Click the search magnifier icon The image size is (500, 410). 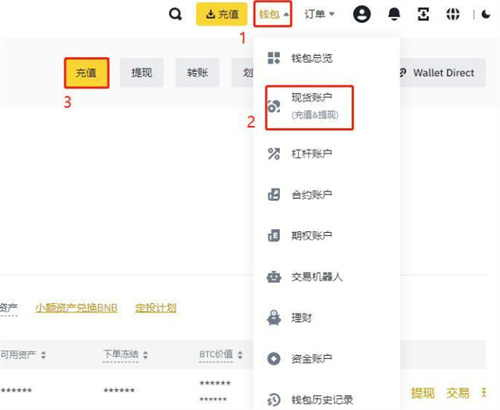175,14
